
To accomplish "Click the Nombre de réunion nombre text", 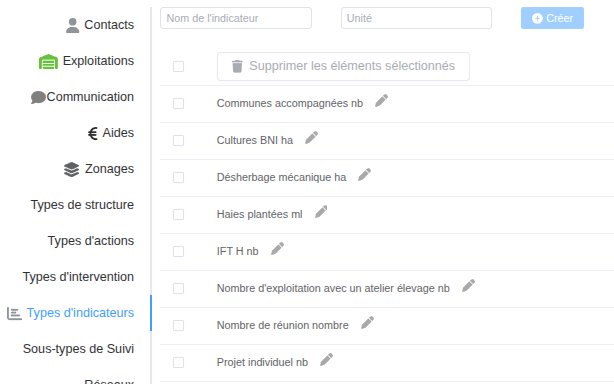I will (283, 325).
